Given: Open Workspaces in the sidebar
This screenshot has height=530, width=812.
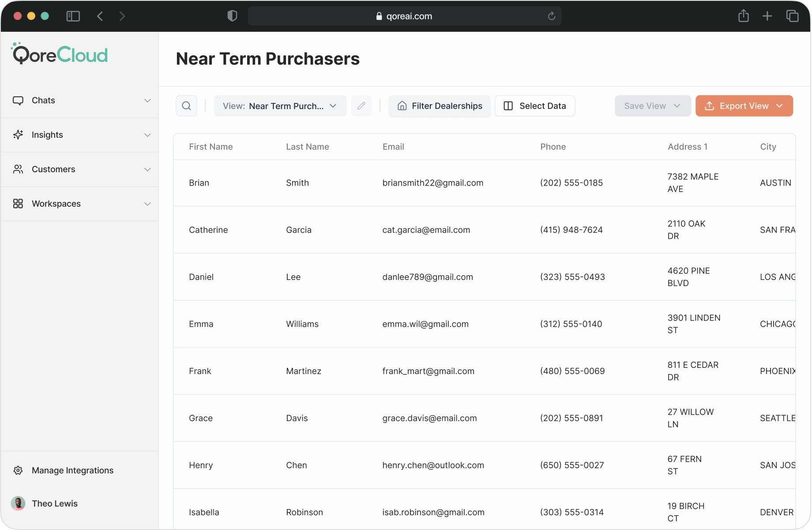Looking at the screenshot, I should click(56, 204).
